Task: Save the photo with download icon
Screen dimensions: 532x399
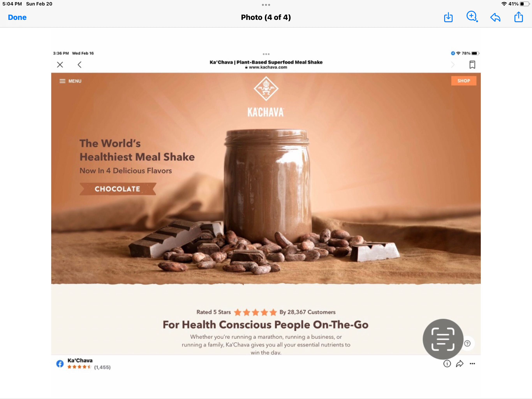Action: pyautogui.click(x=448, y=17)
